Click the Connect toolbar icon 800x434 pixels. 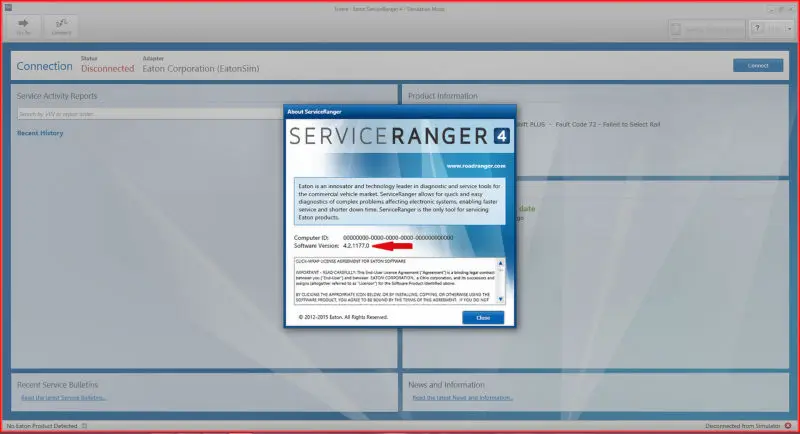coord(61,26)
